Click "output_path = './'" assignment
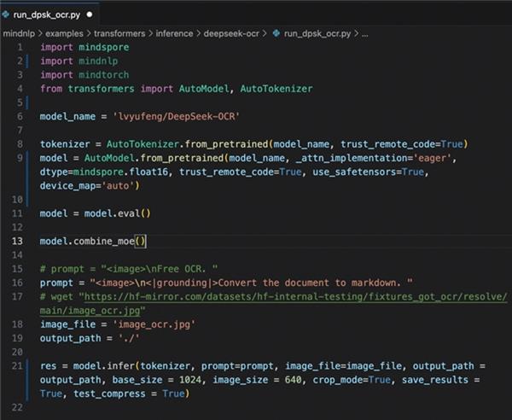The image size is (512, 420). click(x=90, y=338)
